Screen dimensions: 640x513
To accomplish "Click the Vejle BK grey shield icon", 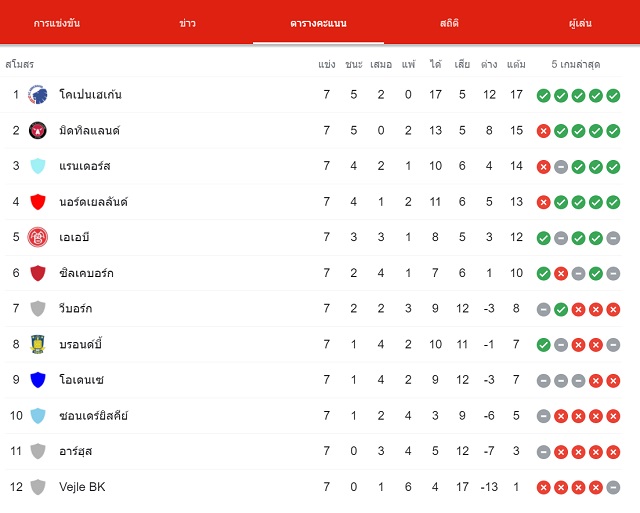I will (38, 487).
